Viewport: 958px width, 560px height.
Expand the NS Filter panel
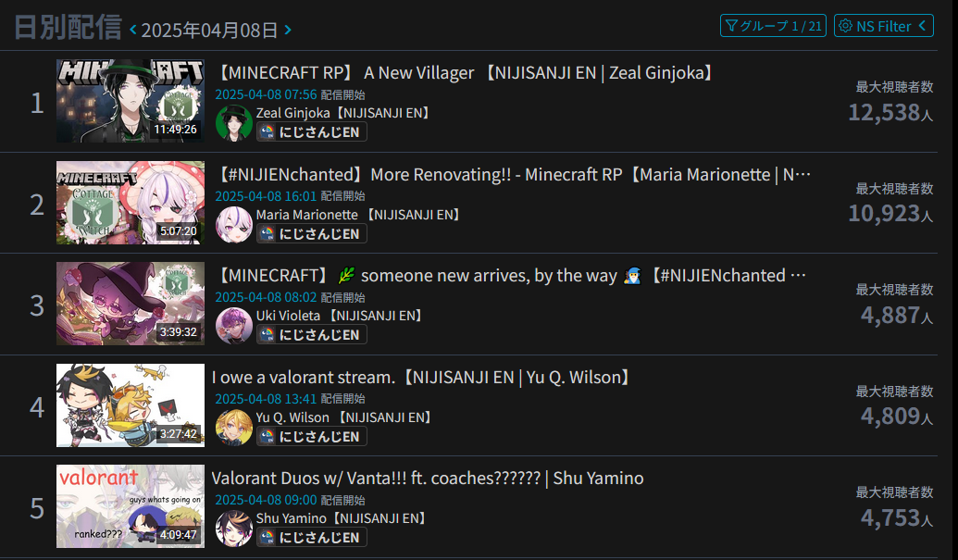[x=883, y=26]
